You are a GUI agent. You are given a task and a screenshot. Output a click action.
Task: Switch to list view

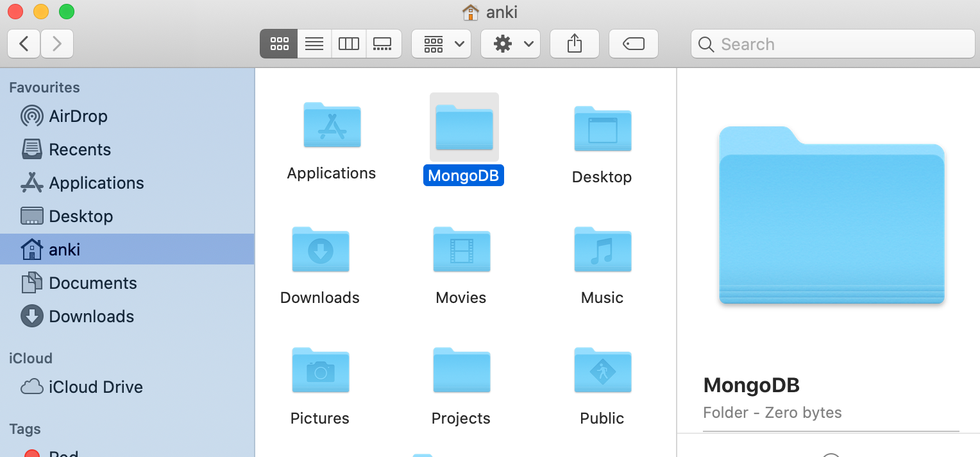[x=314, y=44]
